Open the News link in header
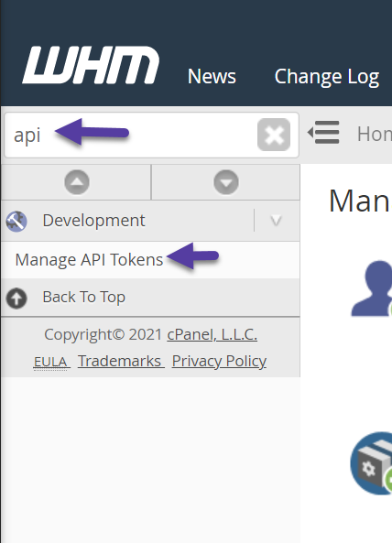The image size is (392, 543). click(212, 76)
